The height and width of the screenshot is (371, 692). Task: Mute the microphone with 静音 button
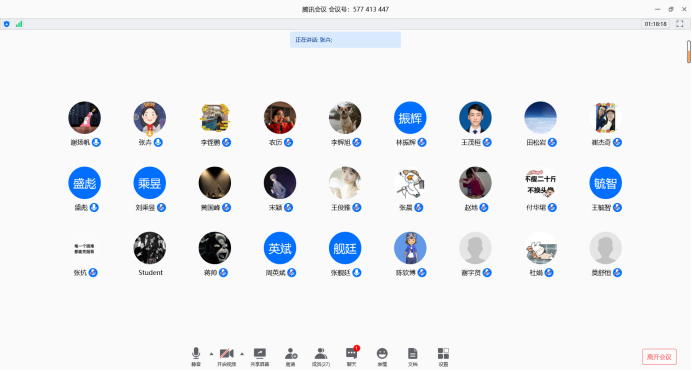tap(196, 357)
